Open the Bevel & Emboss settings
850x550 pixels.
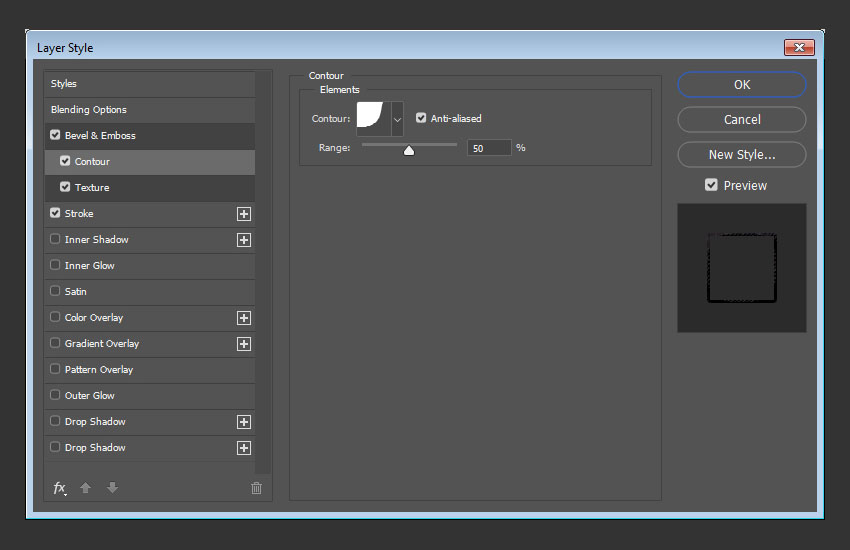coord(150,135)
